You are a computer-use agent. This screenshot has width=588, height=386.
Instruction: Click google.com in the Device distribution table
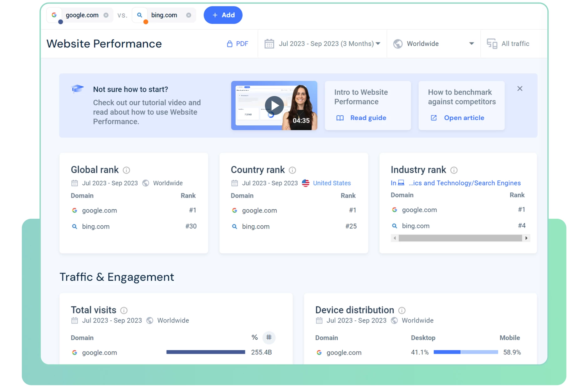[344, 353]
